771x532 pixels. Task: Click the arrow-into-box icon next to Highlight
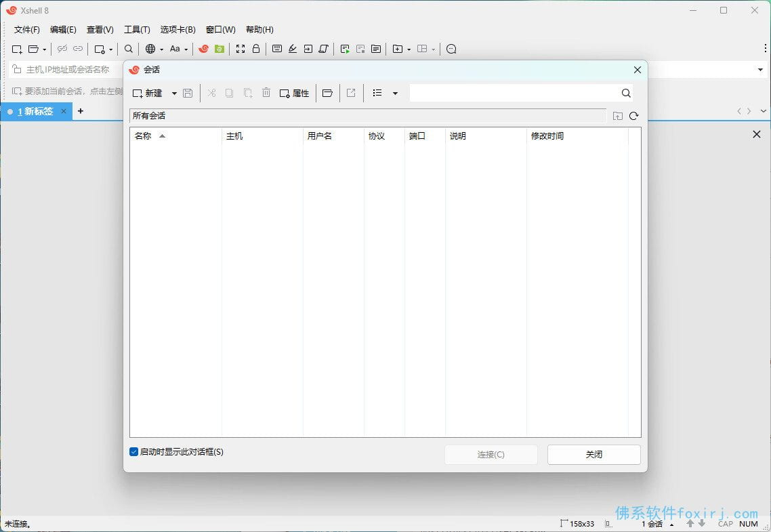tap(308, 49)
